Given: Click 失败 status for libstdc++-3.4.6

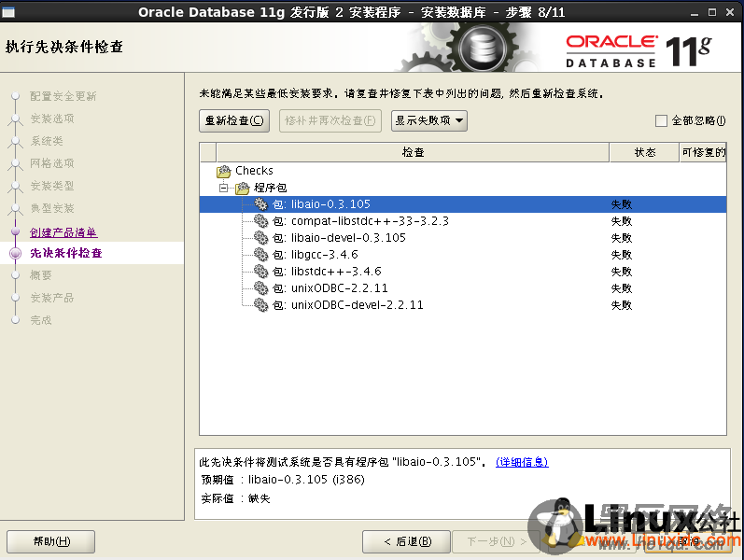Looking at the screenshot, I should (621, 272).
